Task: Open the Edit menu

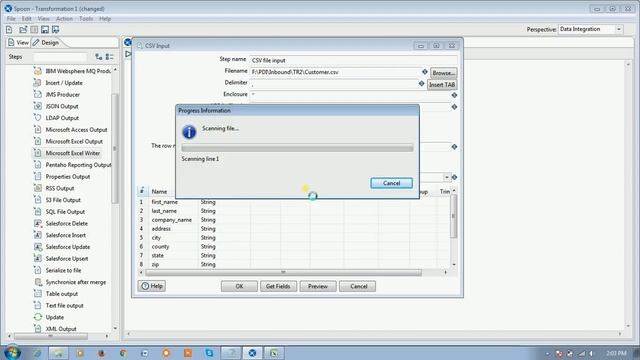Action: 27,19
